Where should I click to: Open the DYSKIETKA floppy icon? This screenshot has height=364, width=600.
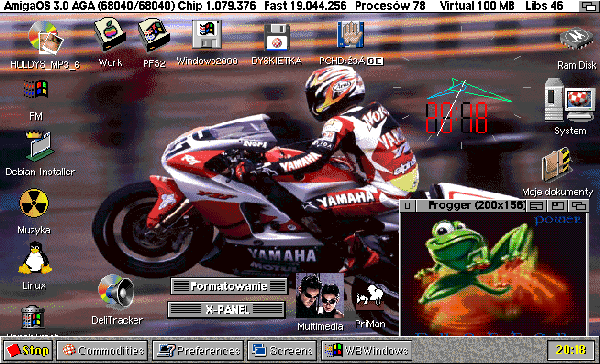click(277, 37)
